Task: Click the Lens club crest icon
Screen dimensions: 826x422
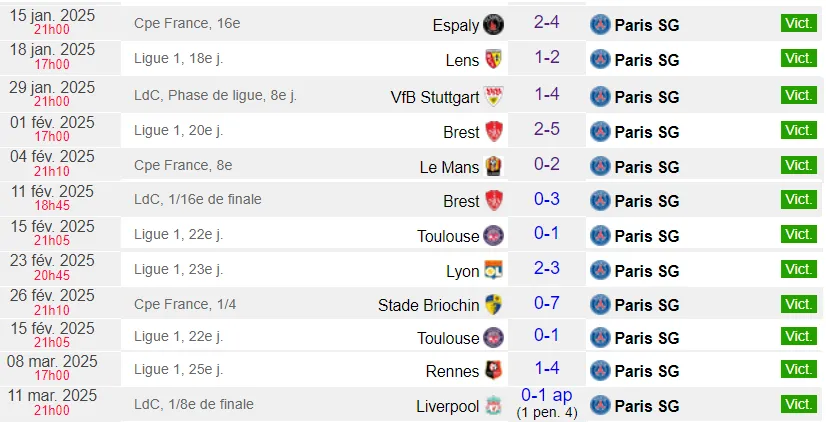Action: (x=494, y=59)
